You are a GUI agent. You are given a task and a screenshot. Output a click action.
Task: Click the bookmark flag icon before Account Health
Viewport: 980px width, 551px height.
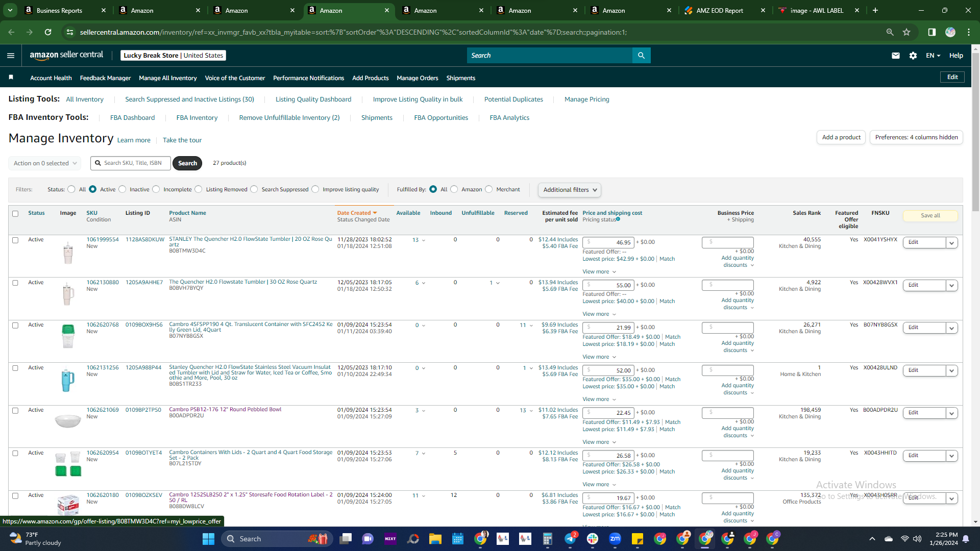(11, 77)
